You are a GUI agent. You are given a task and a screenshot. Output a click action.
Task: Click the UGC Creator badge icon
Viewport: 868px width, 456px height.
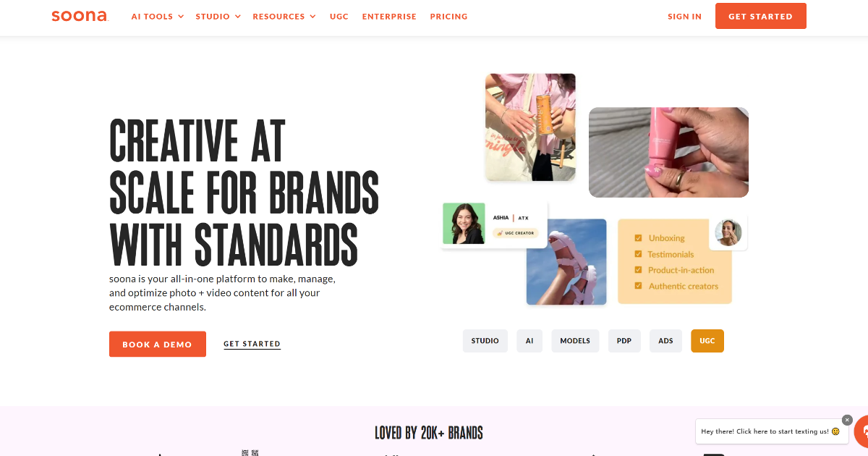pyautogui.click(x=500, y=233)
